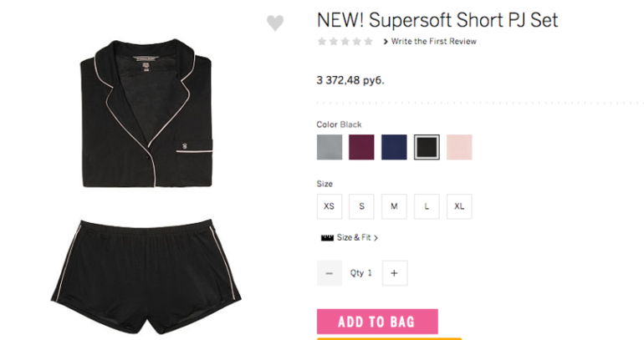644x340 pixels.
Task: Select the navy blue color swatch
Action: click(x=394, y=147)
